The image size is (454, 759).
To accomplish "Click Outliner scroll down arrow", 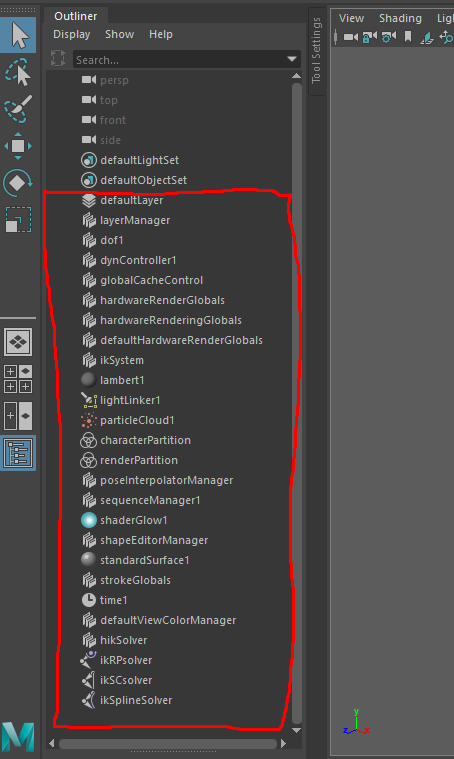I will [297, 730].
